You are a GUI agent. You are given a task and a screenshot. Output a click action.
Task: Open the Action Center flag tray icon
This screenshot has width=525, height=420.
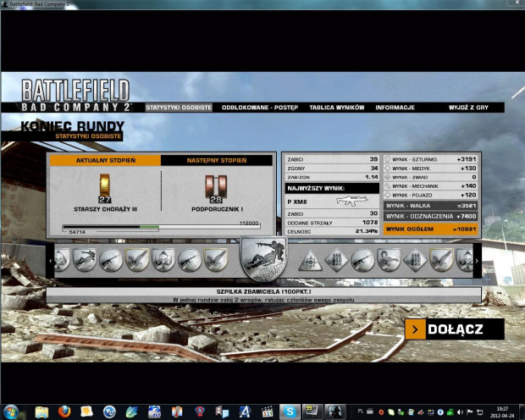[469, 412]
